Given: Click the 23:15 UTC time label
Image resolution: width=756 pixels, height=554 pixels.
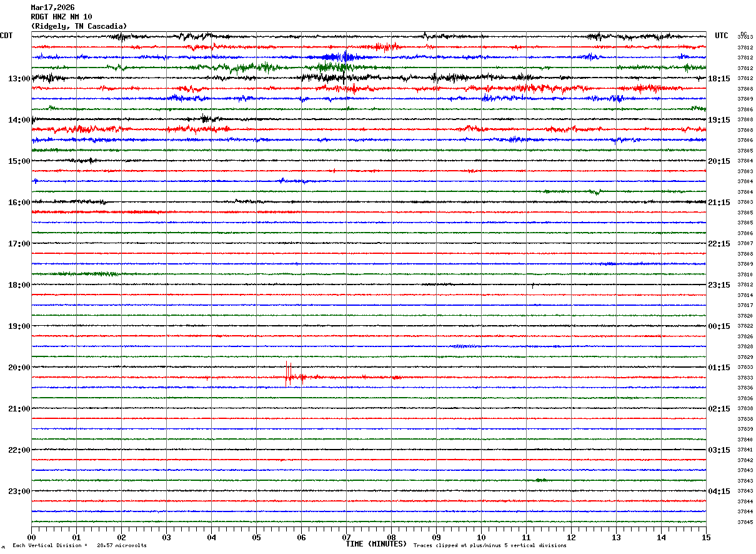Looking at the screenshot, I should [719, 285].
